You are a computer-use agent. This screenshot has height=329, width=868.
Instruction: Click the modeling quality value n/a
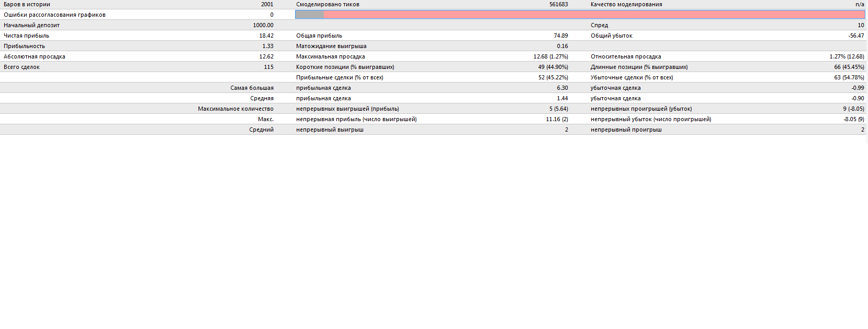(x=860, y=4)
